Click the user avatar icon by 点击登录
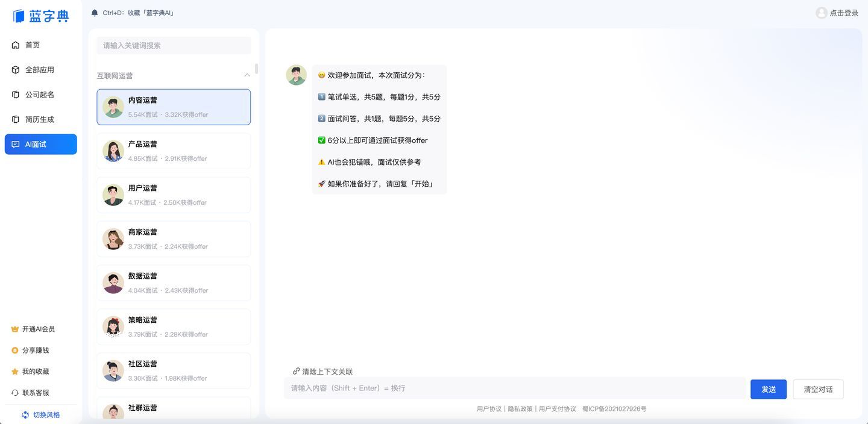The image size is (868, 424). (821, 13)
